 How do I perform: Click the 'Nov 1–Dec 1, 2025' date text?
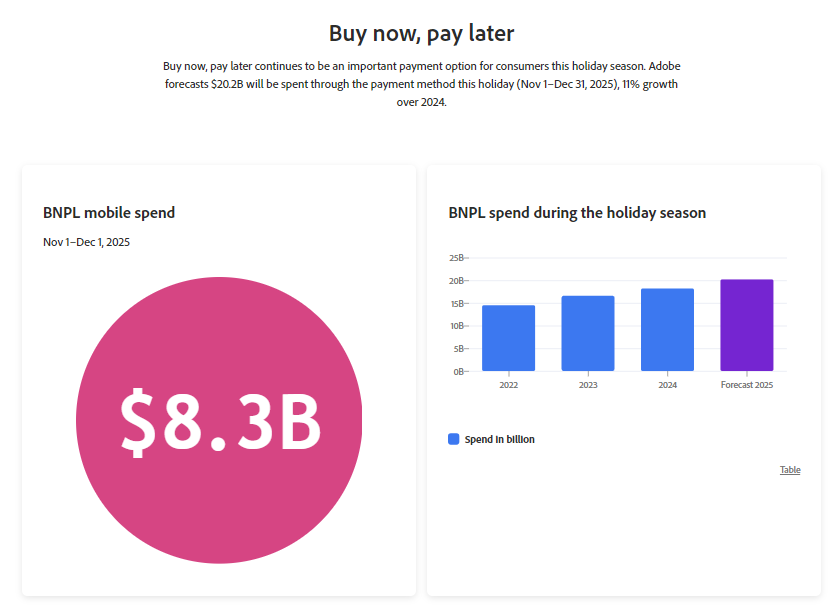click(x=86, y=242)
